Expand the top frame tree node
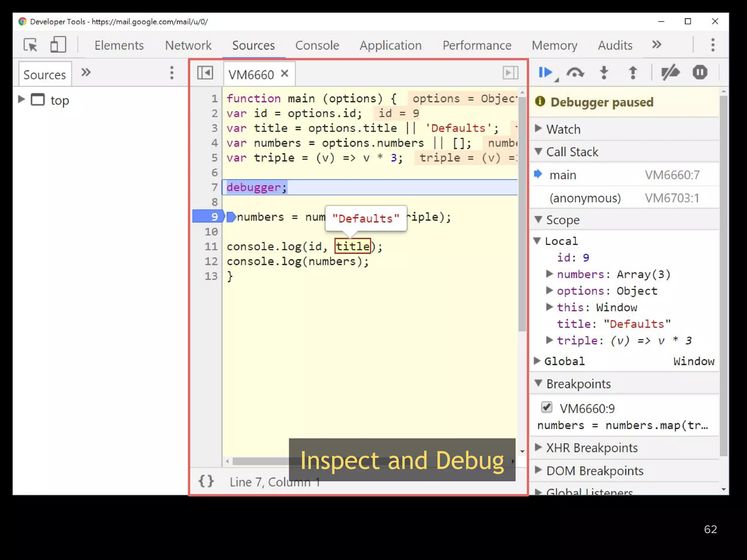The image size is (747, 560). click(22, 99)
